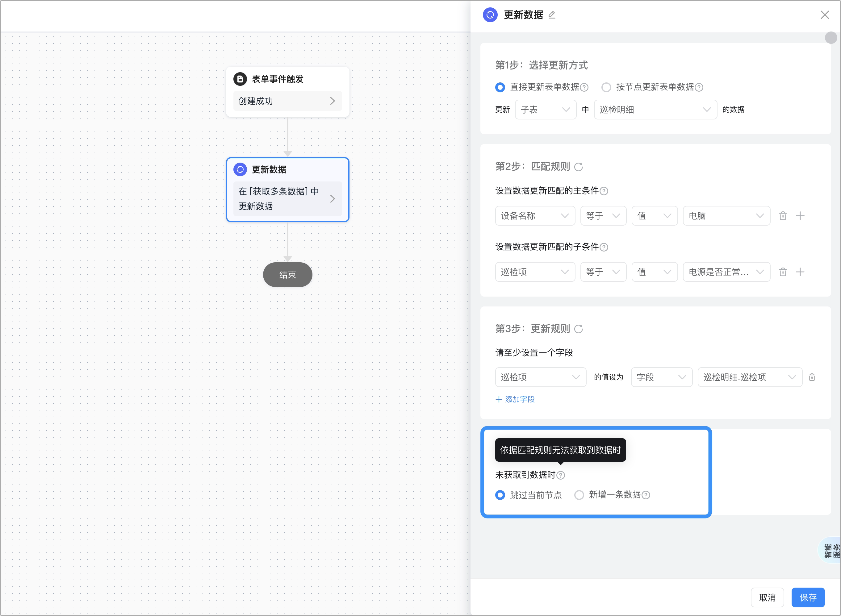Add a new main condition with plus icon
This screenshot has width=841, height=616.
(x=800, y=216)
